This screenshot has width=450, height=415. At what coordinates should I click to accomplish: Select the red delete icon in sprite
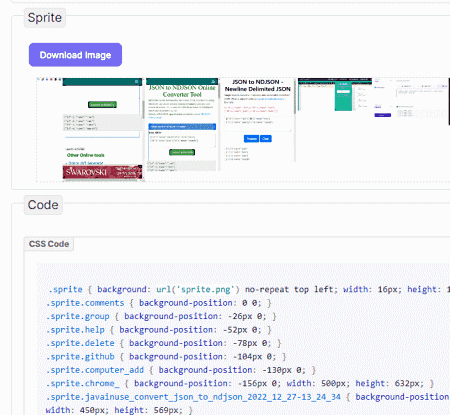click(51, 79)
